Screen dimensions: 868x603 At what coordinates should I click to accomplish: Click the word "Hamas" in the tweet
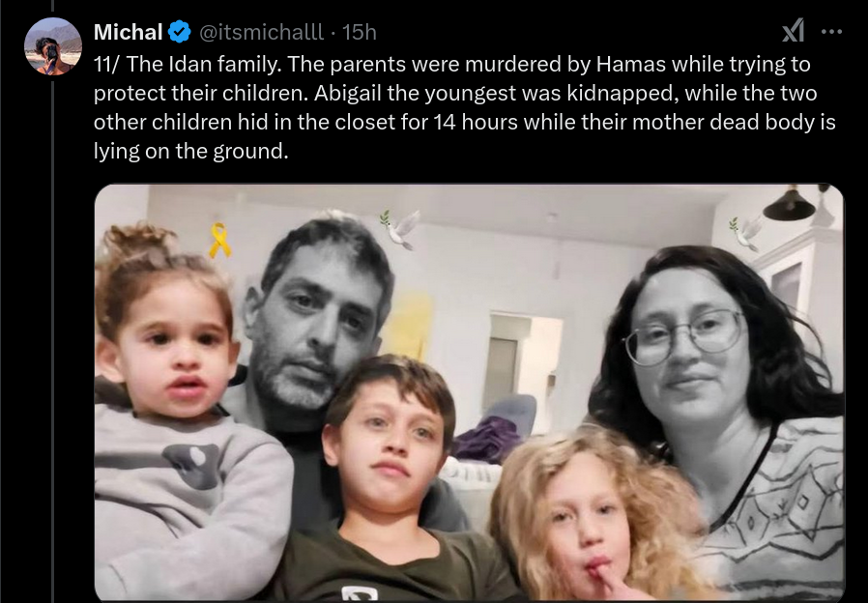click(630, 64)
